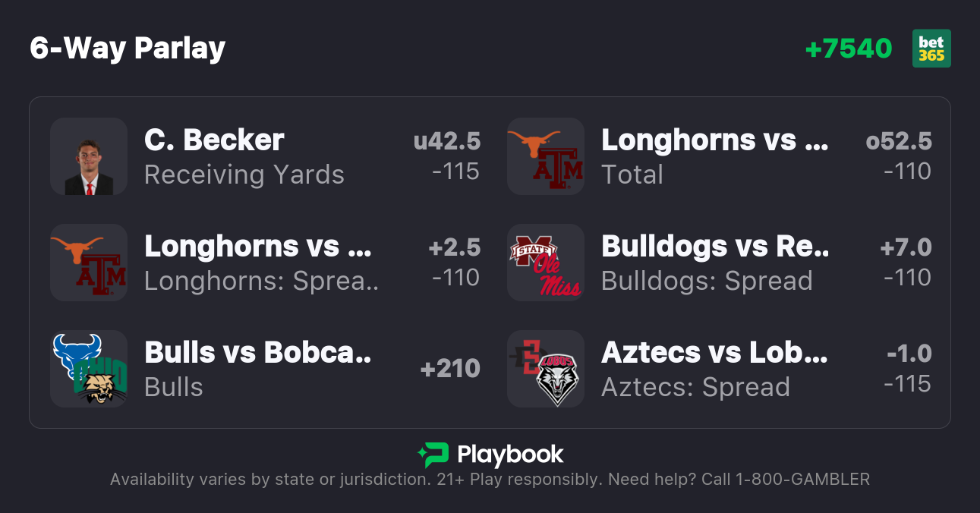Click C. Becker player headshot
Image resolution: width=980 pixels, height=513 pixels.
click(x=89, y=156)
